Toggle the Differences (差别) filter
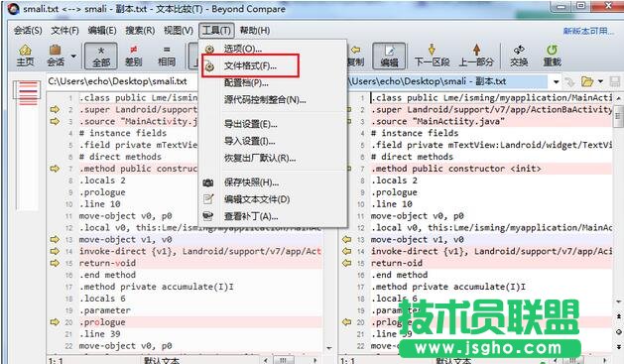 pos(134,56)
